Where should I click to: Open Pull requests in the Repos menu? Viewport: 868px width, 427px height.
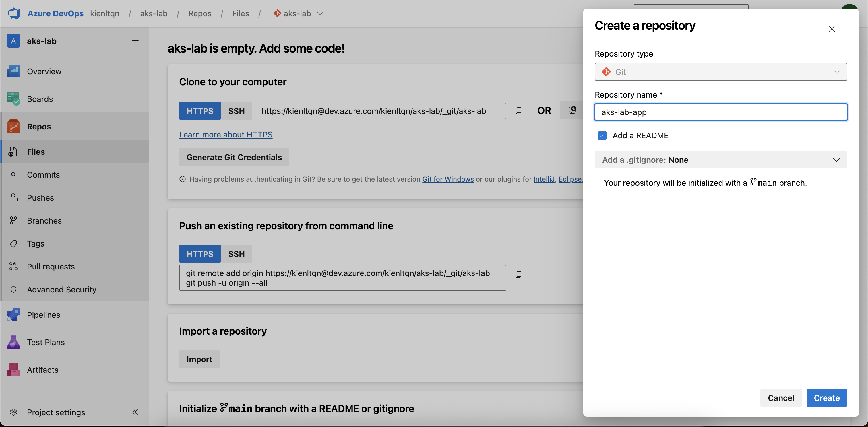pos(51,266)
